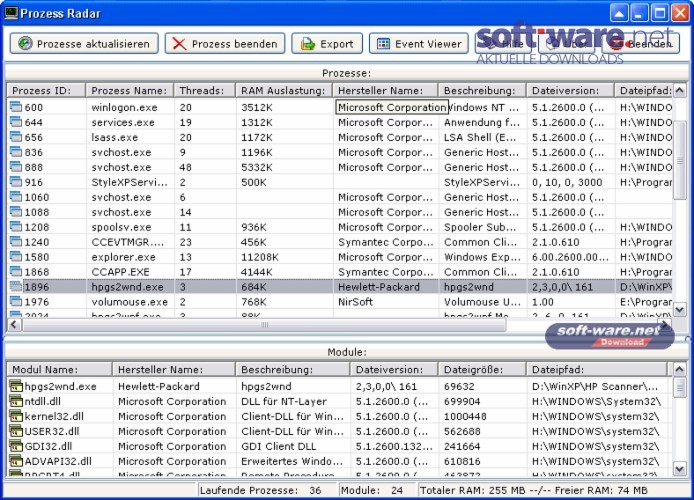Click the GDI32.dll module icon

(x=16, y=446)
